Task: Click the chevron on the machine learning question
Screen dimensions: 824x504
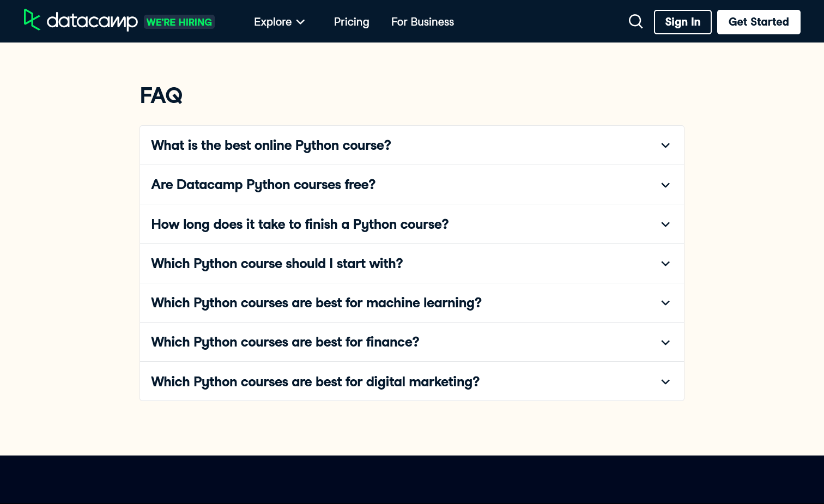Action: 665,303
